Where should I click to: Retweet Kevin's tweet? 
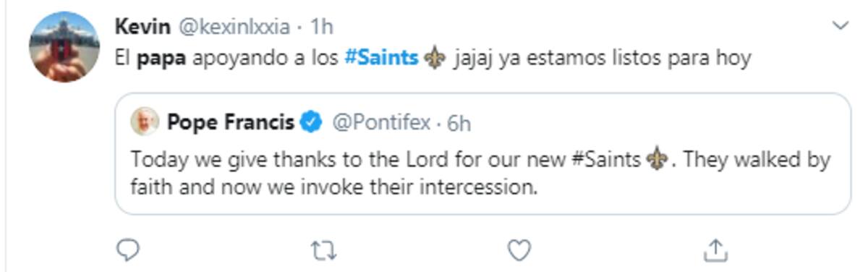click(323, 251)
